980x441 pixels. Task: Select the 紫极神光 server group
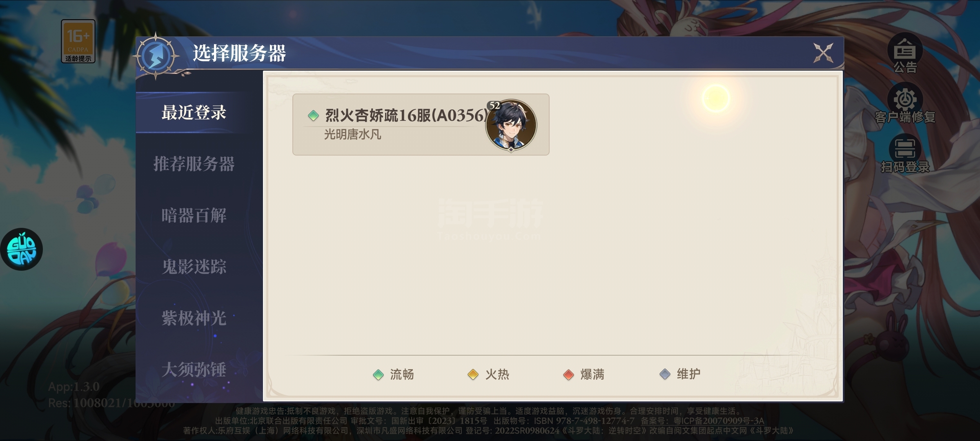(194, 318)
